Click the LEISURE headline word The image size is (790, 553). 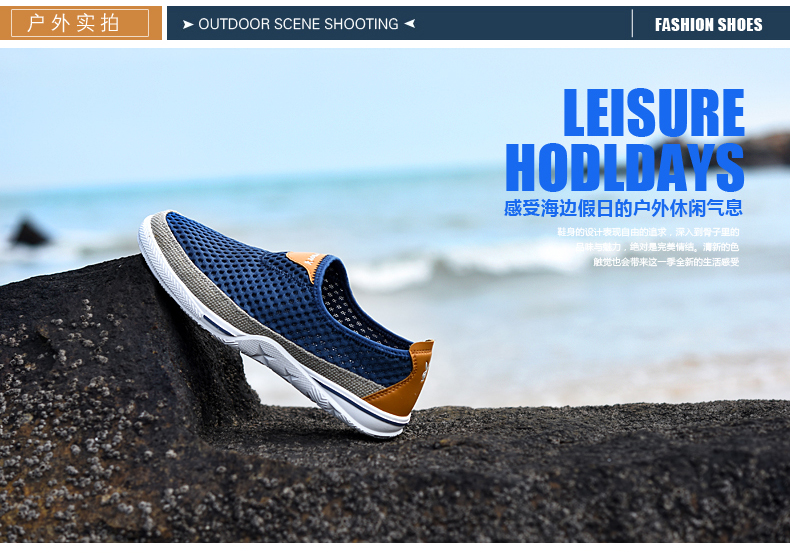click(654, 113)
